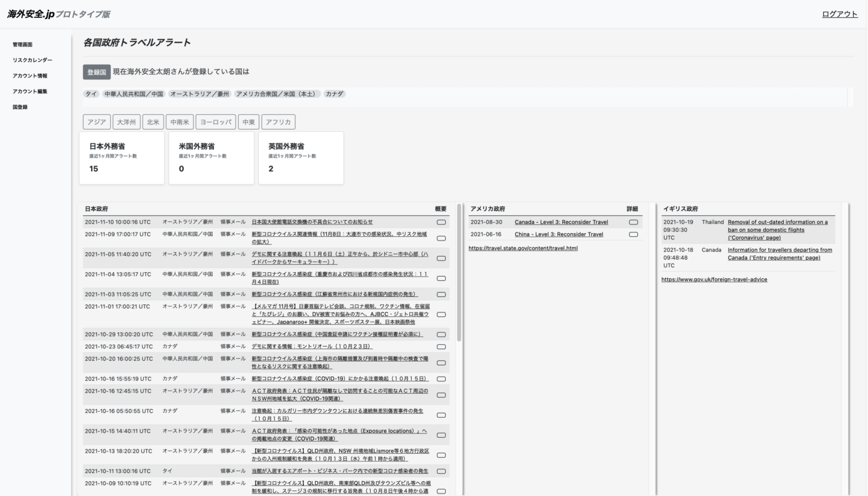The width and height of the screenshot is (868, 496).
Task: Open overview icon for 2021-10-13 18:20:20 row
Action: click(441, 454)
